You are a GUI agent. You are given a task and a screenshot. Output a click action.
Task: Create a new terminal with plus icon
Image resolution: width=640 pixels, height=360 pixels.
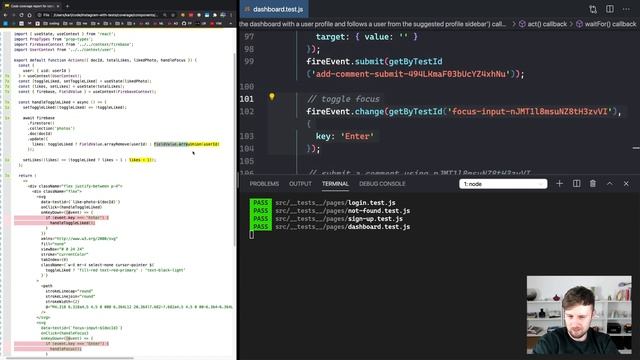(x=559, y=184)
